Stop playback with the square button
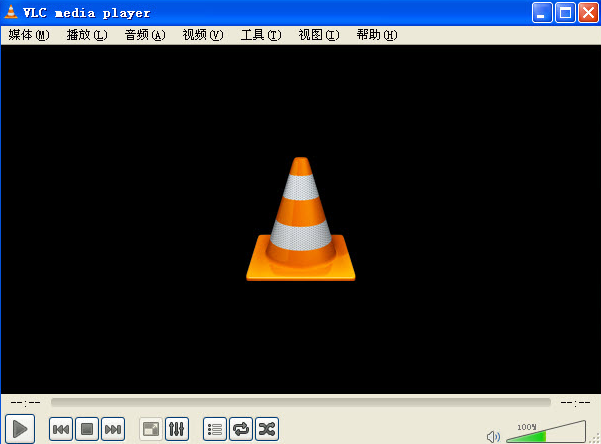This screenshot has width=601, height=444. pos(87,429)
